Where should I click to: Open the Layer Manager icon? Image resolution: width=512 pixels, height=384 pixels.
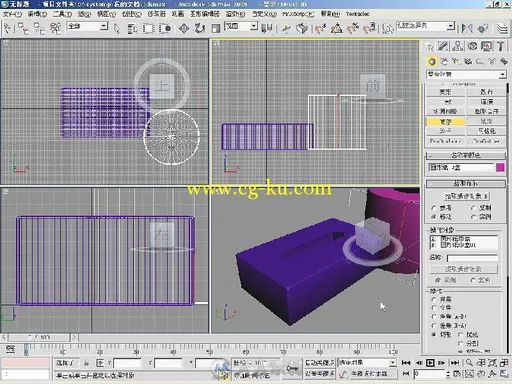click(502, 29)
